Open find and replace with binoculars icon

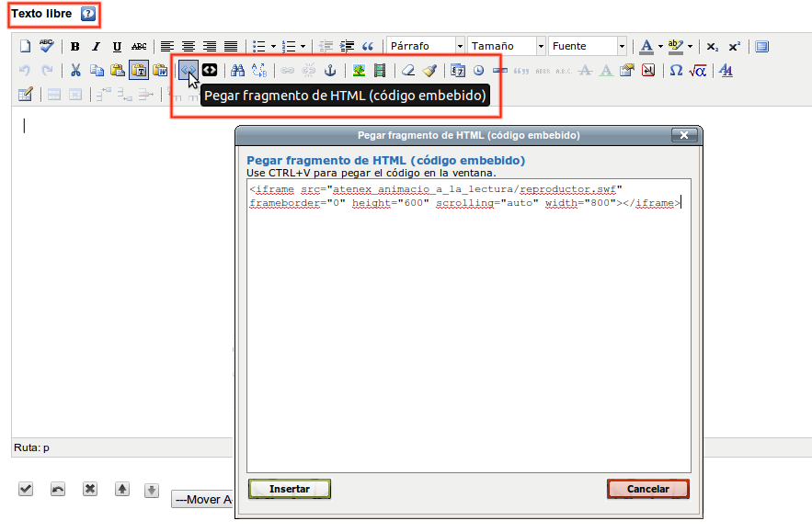coord(237,70)
